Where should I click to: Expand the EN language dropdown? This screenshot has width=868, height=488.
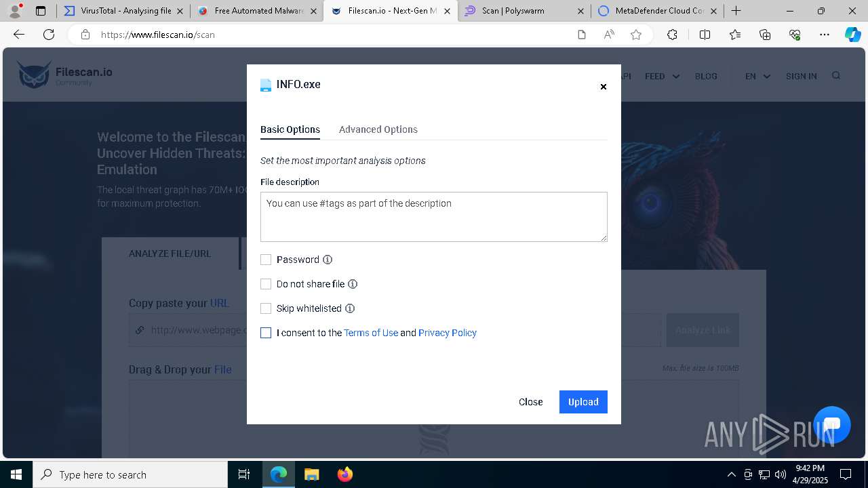pyautogui.click(x=757, y=77)
